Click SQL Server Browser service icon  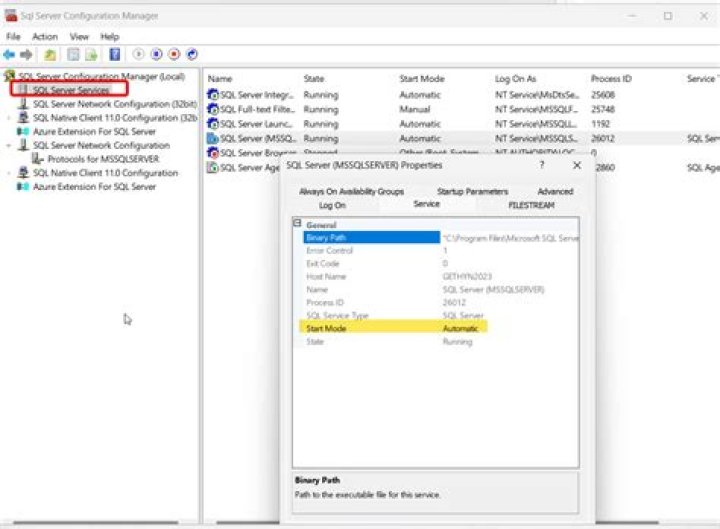(x=213, y=152)
